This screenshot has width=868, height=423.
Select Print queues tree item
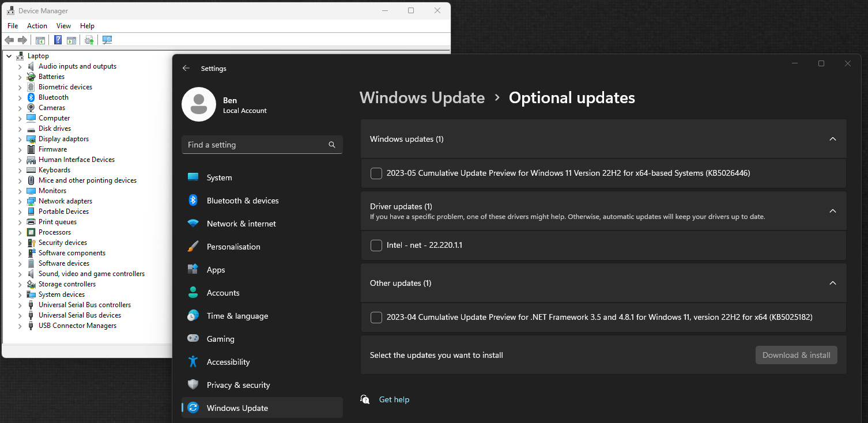[58, 222]
